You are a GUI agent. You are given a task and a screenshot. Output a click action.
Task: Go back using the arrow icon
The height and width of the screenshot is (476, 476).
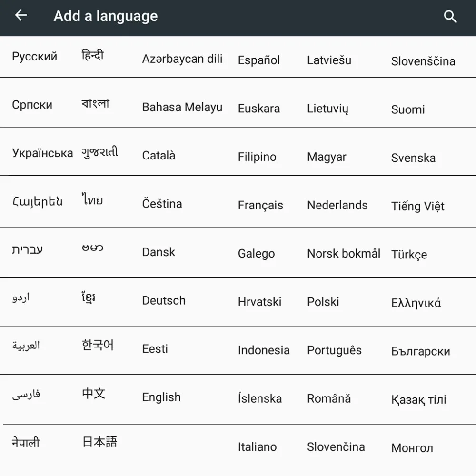click(x=21, y=15)
